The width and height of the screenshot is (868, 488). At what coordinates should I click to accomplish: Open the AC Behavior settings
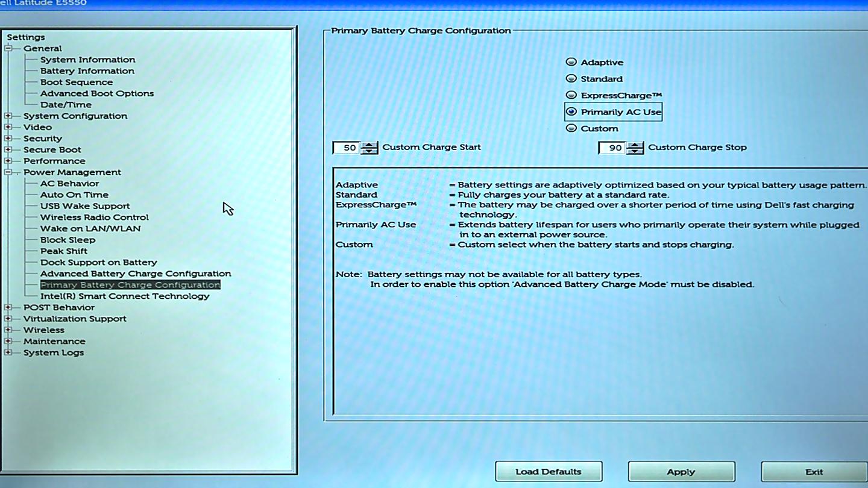(69, 183)
